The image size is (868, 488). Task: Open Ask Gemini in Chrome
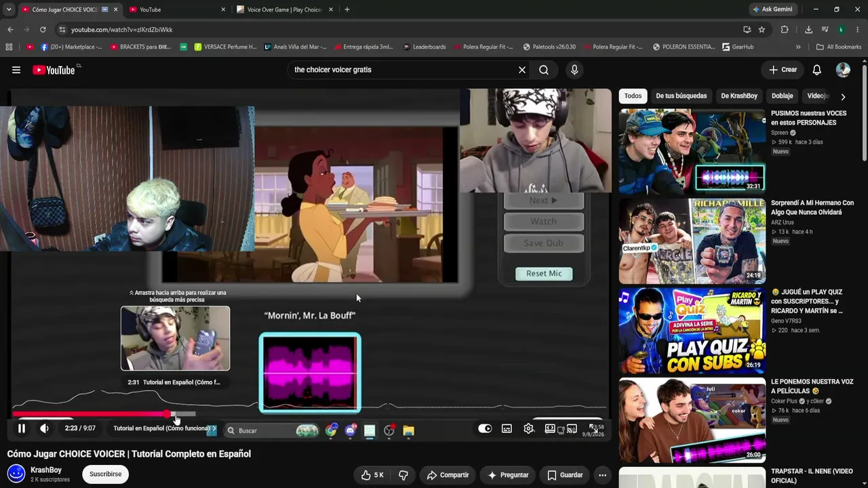[772, 9]
